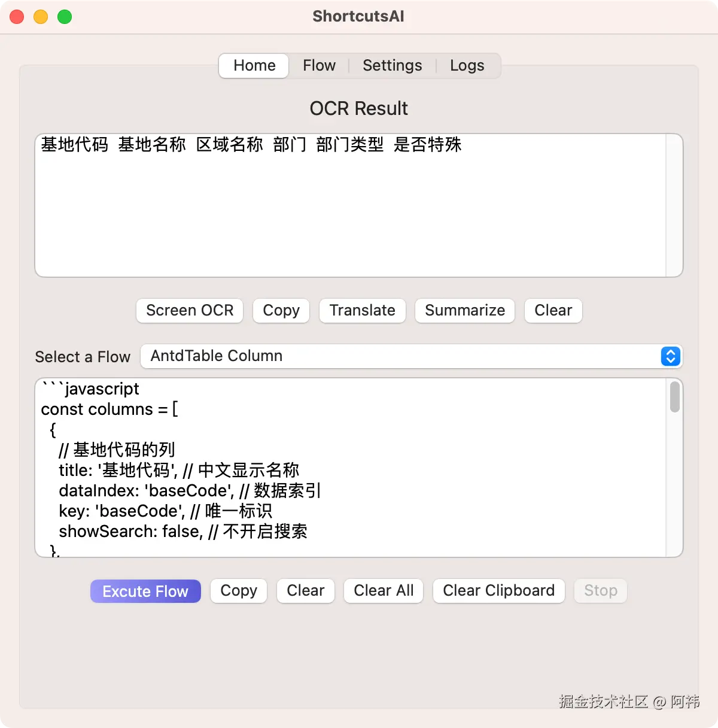Click the Clear Clipboard button

coord(499,591)
